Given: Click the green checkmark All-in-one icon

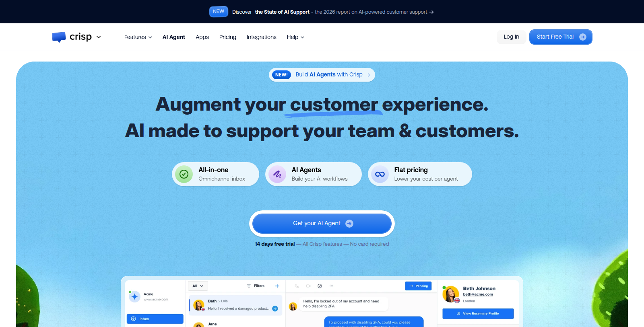Looking at the screenshot, I should tap(184, 174).
